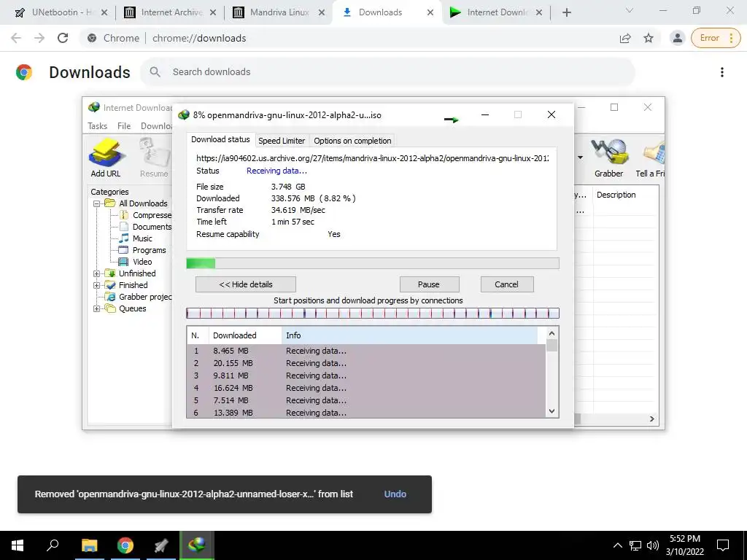Share this page via share icon
Image resolution: width=747 pixels, height=560 pixels.
coord(625,38)
